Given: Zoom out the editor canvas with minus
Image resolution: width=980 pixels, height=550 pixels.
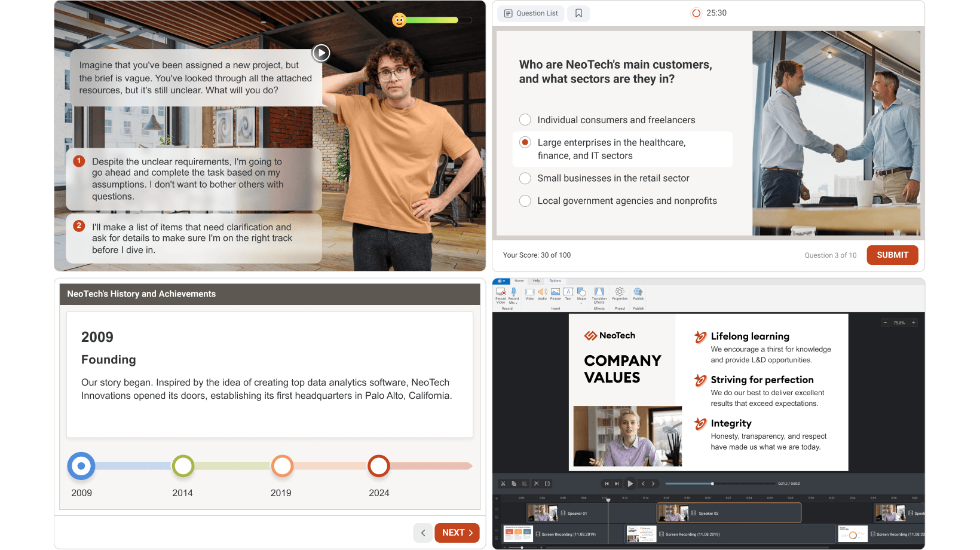Looking at the screenshot, I should tap(885, 323).
